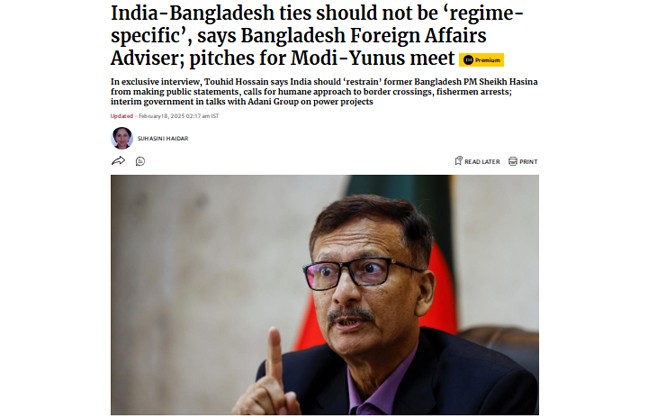Screen dimensions: 648x418
Task: Open Suhasini Haidar's author avatar
Action: tap(122, 138)
